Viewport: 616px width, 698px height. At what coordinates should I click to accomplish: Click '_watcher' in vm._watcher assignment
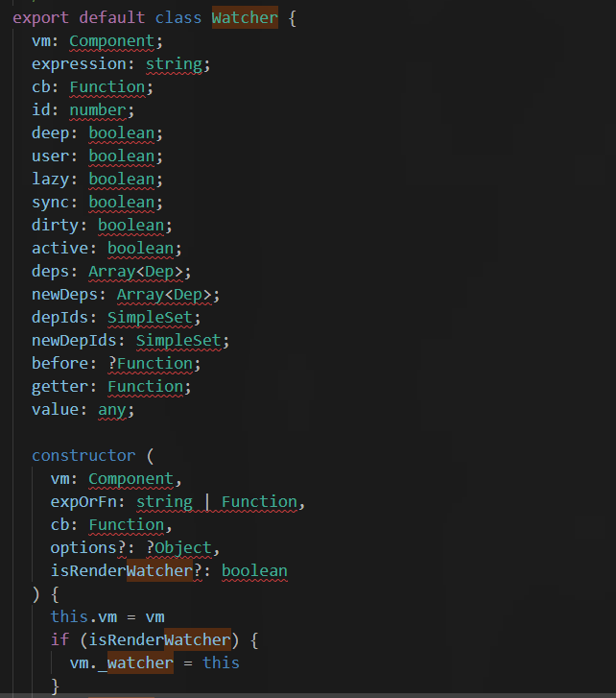pos(140,662)
